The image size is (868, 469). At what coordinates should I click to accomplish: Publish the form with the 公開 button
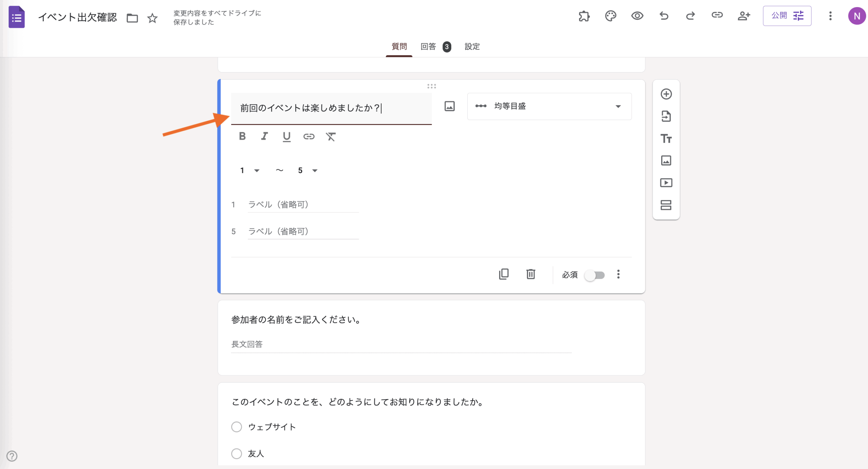tap(778, 16)
